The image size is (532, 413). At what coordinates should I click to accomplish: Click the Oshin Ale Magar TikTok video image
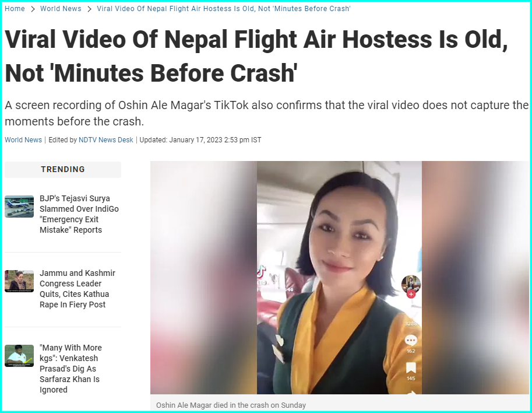(339, 278)
